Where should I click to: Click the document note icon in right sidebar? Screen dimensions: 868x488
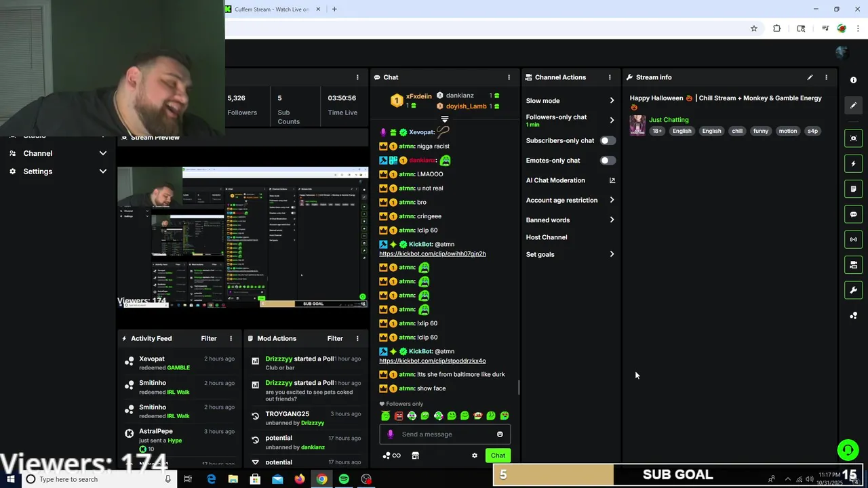853,188
